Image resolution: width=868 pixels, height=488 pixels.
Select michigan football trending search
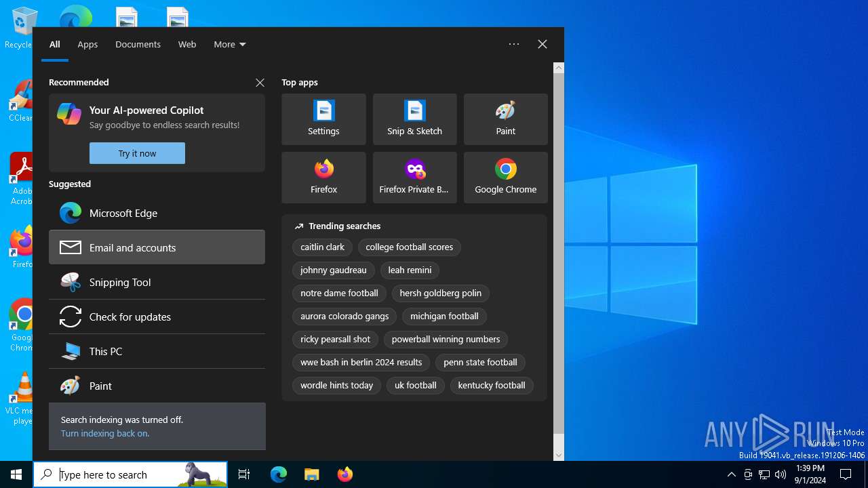[x=444, y=317]
